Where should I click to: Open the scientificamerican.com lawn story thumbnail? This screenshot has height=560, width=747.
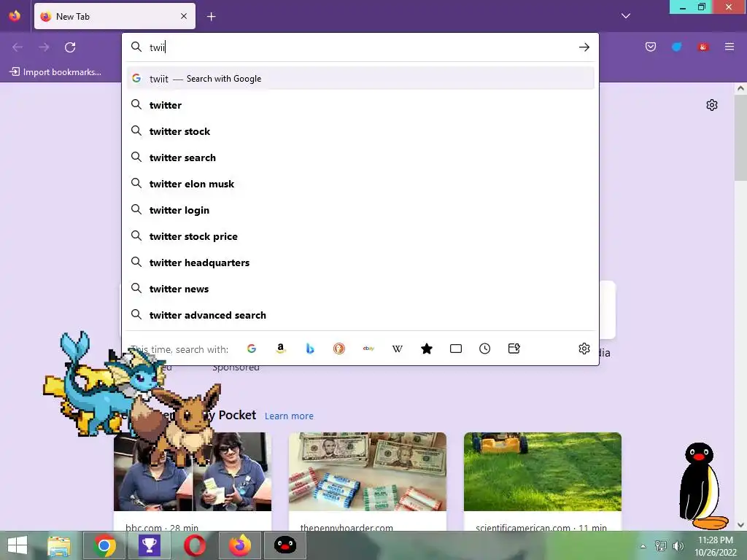[543, 472]
